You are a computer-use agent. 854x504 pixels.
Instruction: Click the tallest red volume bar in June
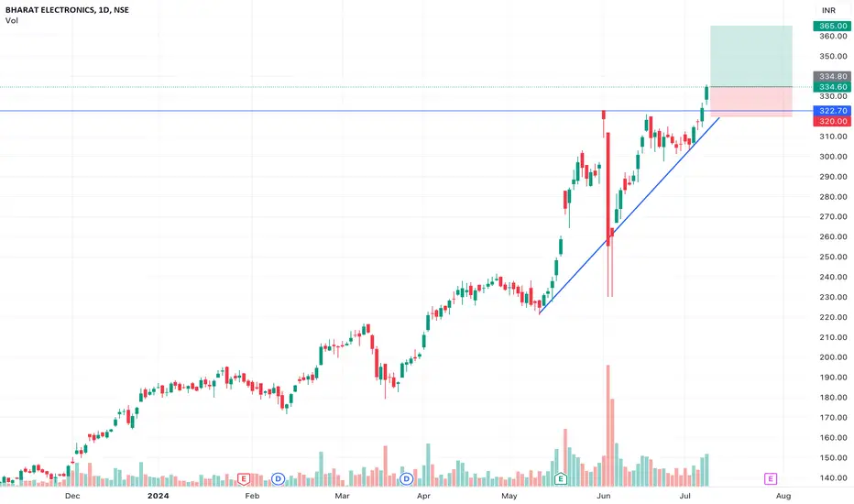pos(608,425)
